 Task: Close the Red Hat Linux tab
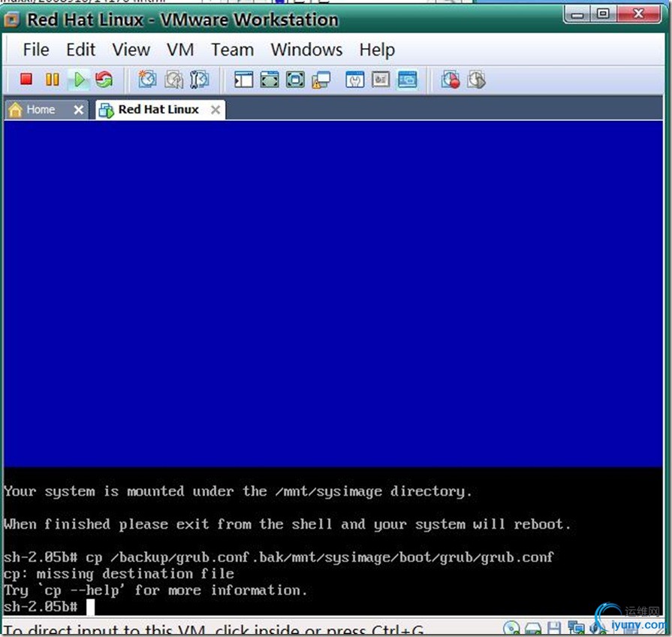coord(215,110)
